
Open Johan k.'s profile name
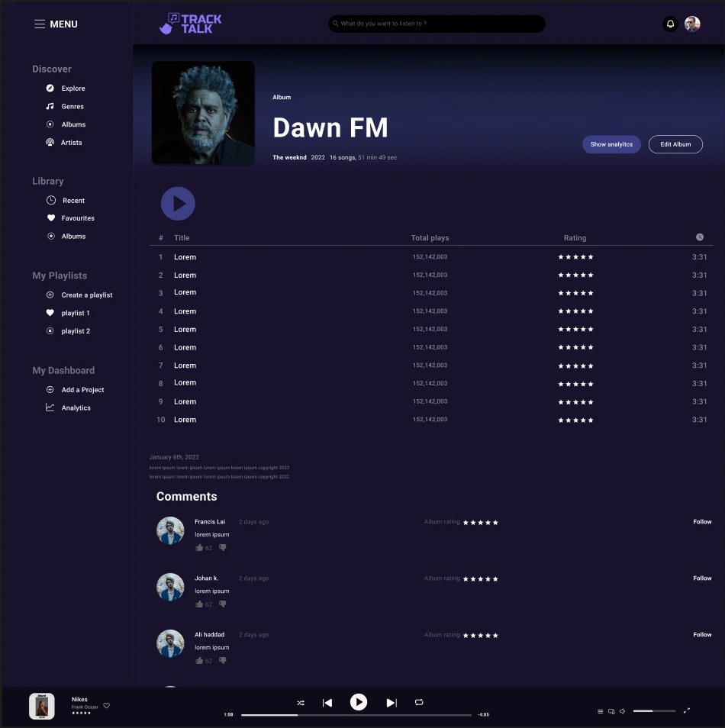coord(206,578)
